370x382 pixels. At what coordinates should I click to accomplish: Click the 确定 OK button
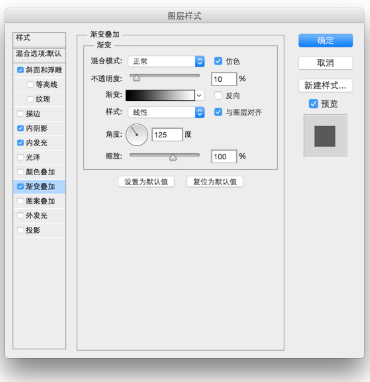point(326,41)
